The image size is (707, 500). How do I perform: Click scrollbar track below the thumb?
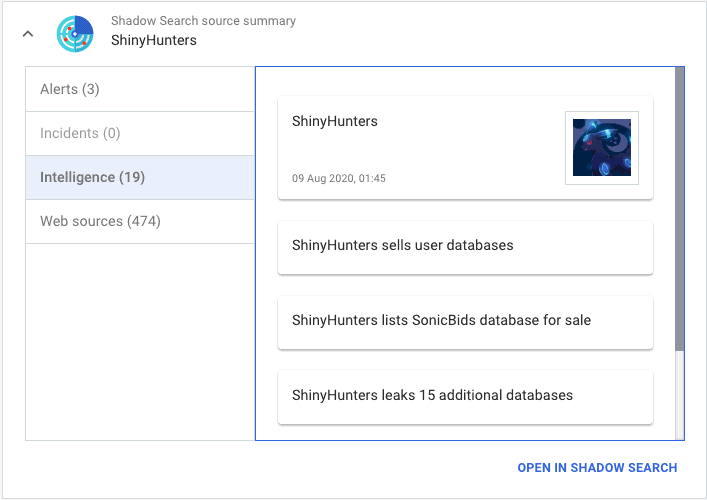click(679, 395)
